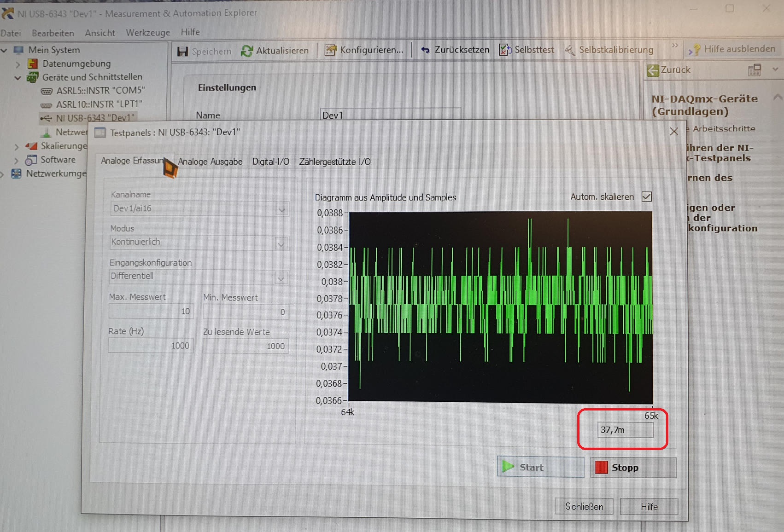
Task: Click the Zurücksetzen toolbar button
Action: (455, 50)
